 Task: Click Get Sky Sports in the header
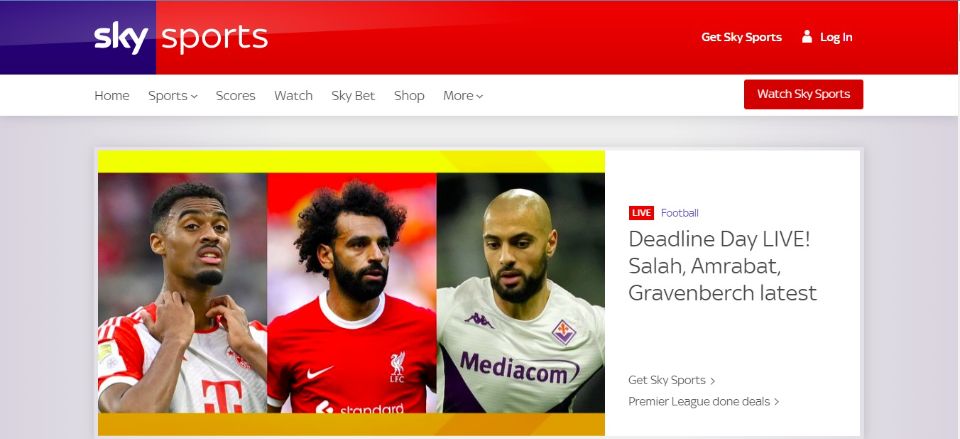point(741,37)
